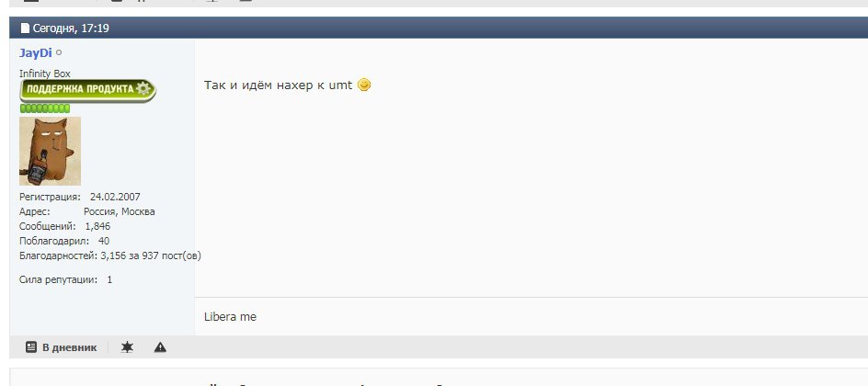
Task: Click the reputation star icon below the post
Action: [x=127, y=347]
